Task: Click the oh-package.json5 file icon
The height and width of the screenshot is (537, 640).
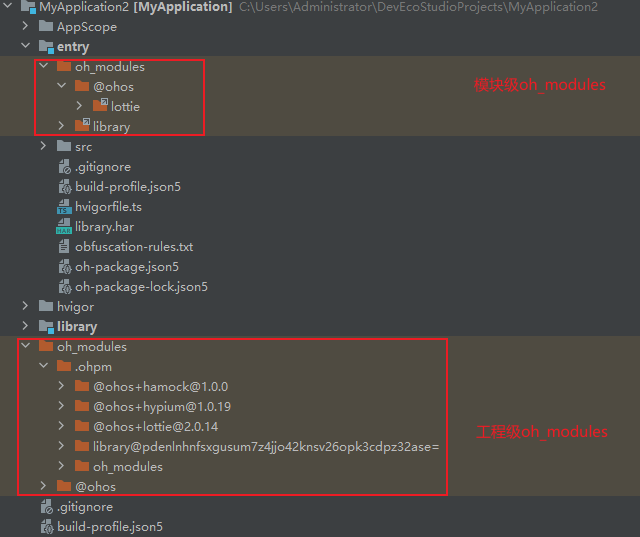Action: click(x=65, y=267)
